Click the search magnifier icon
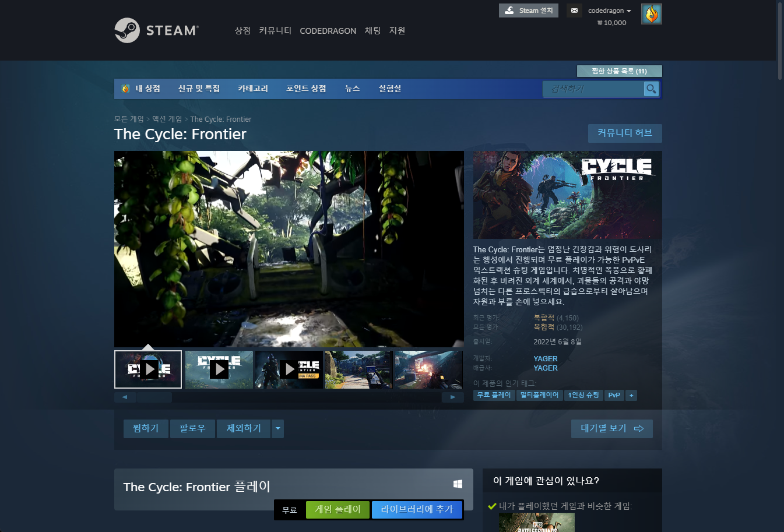 pos(651,89)
